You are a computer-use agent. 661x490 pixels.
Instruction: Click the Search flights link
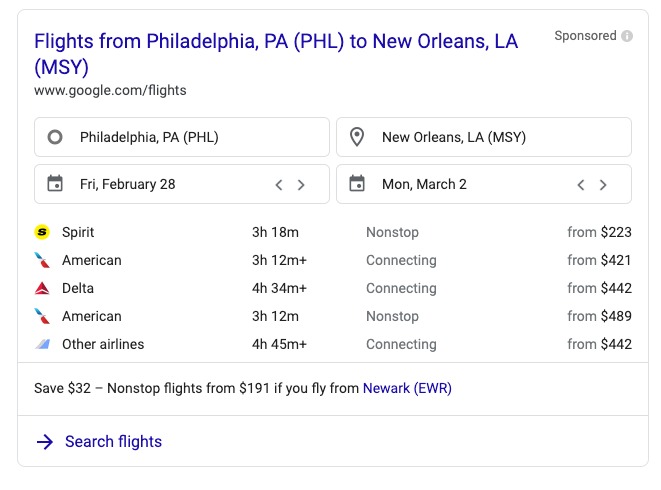113,442
